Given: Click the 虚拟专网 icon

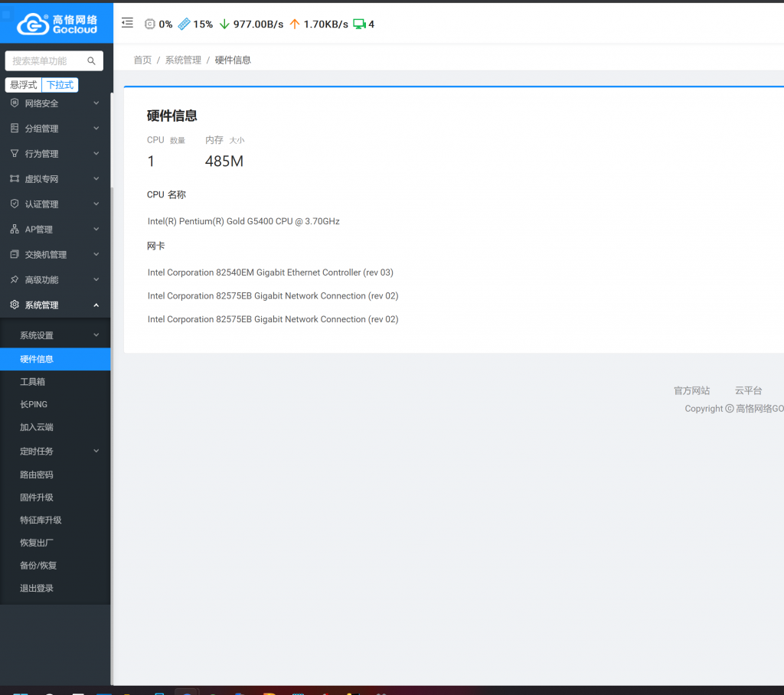Looking at the screenshot, I should (x=15, y=178).
